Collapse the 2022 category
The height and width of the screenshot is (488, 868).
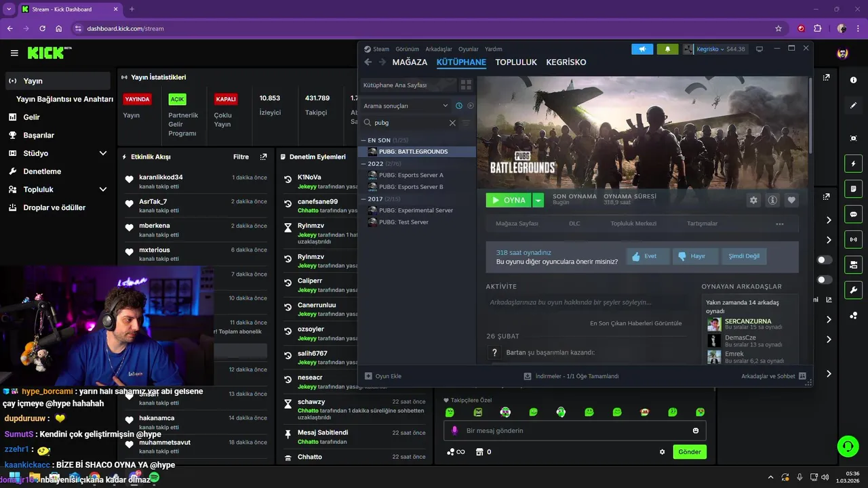(363, 164)
